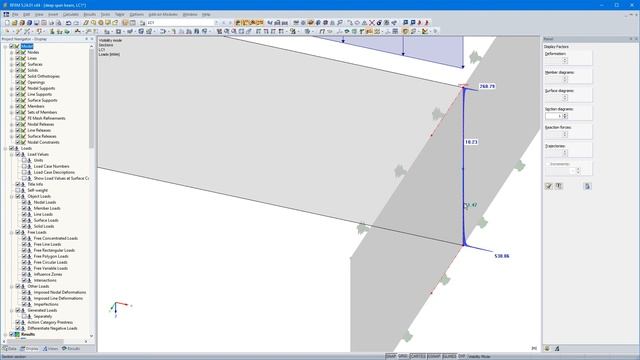Toggle the Self-weight checkbox

(18, 191)
